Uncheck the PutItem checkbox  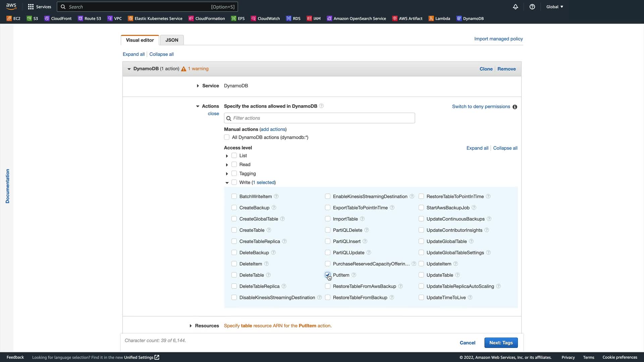pos(328,275)
